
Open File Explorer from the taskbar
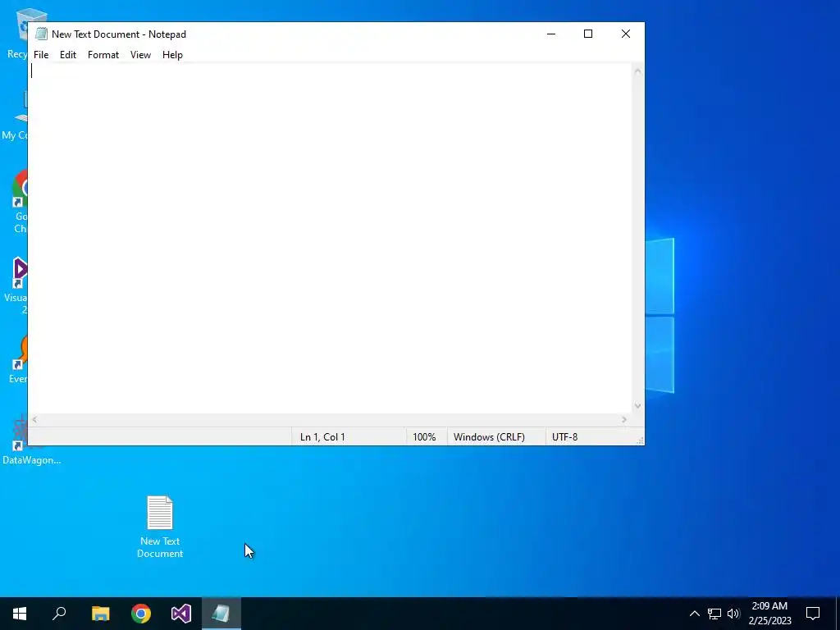(100, 614)
